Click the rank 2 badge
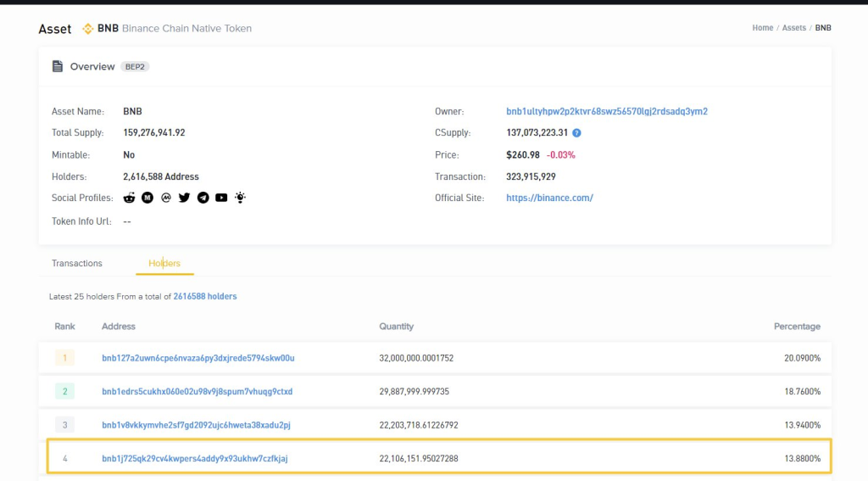 (64, 391)
